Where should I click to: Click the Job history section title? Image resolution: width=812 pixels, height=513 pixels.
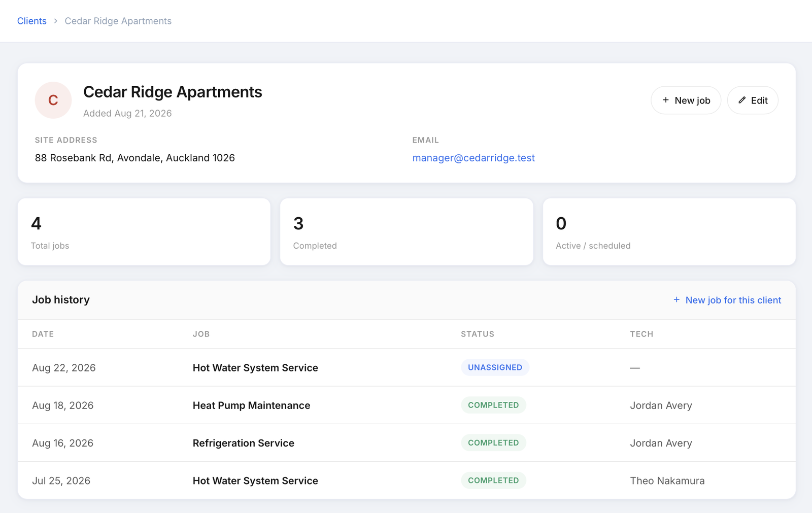61,300
